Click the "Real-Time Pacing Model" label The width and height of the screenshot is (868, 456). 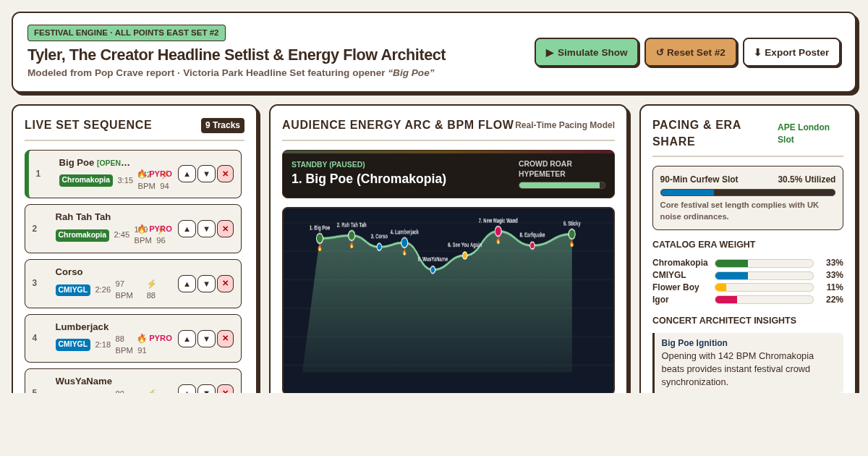pyautogui.click(x=565, y=125)
